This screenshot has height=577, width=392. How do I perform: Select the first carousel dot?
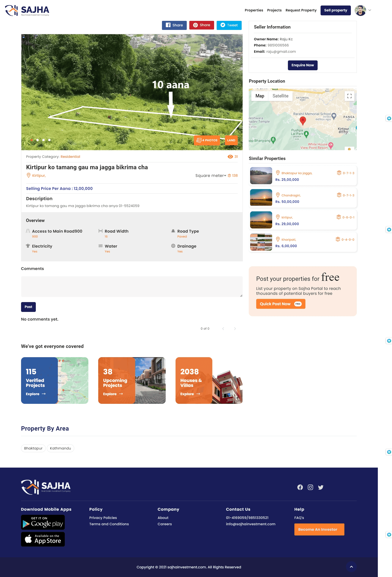(x=31, y=140)
